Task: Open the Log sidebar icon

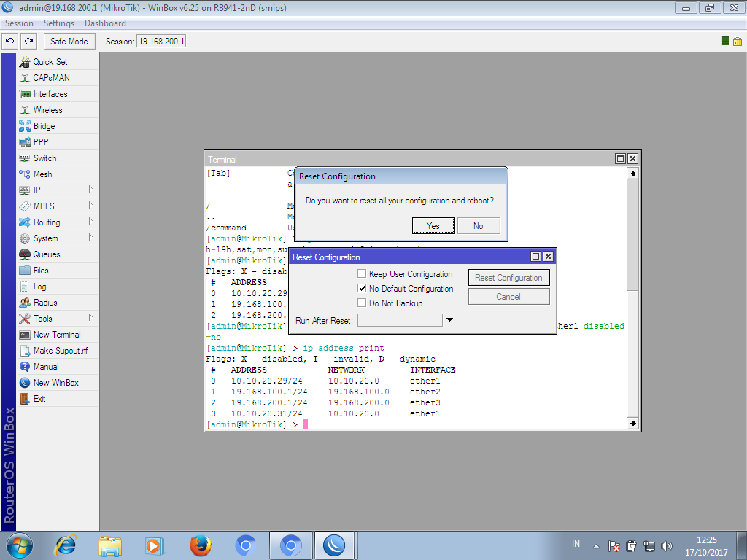Action: tap(24, 287)
